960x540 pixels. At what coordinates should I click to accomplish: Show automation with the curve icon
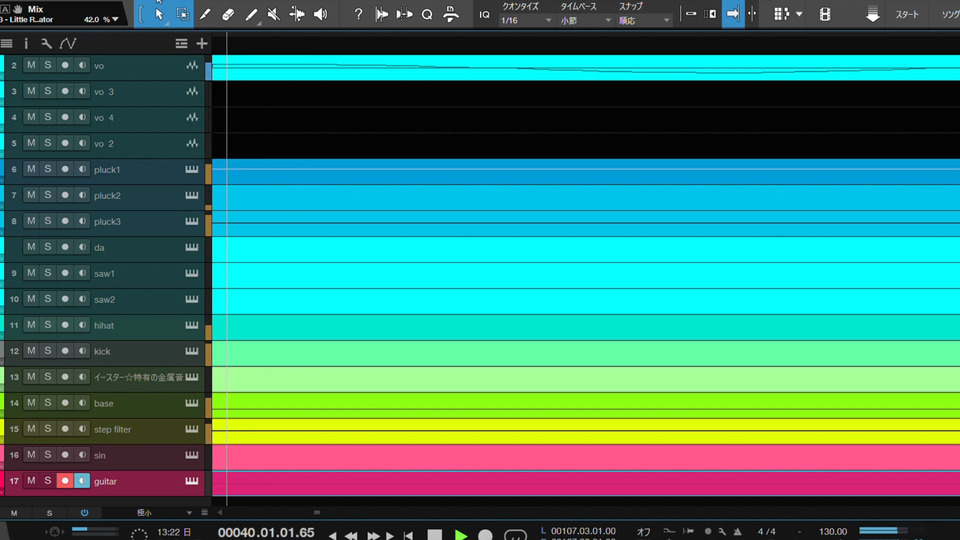click(x=67, y=43)
